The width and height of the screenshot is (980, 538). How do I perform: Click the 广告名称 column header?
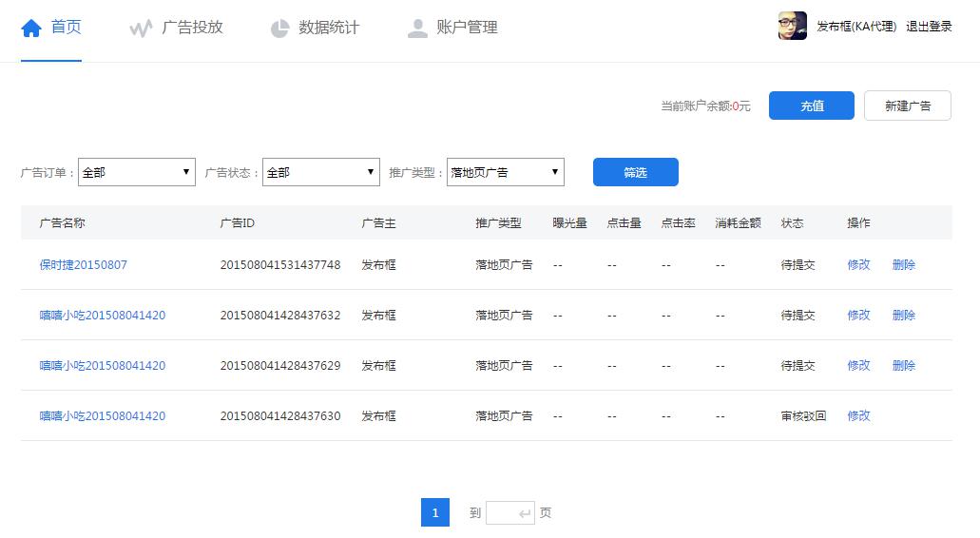point(62,223)
